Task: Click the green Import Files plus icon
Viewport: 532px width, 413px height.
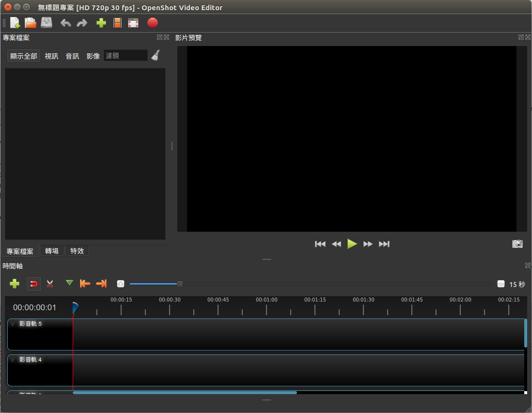Action: pos(101,23)
